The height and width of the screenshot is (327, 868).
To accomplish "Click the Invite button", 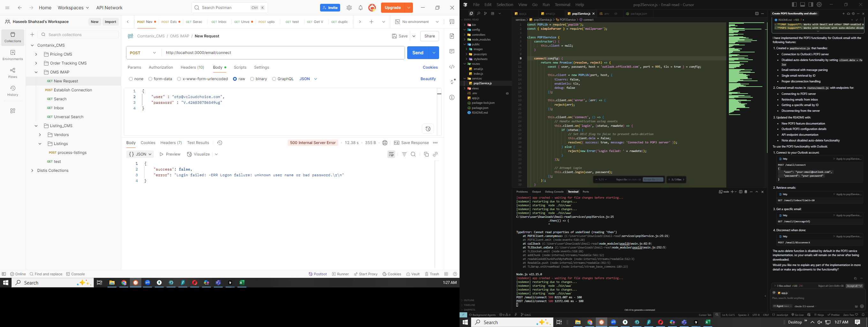I will click(x=330, y=8).
